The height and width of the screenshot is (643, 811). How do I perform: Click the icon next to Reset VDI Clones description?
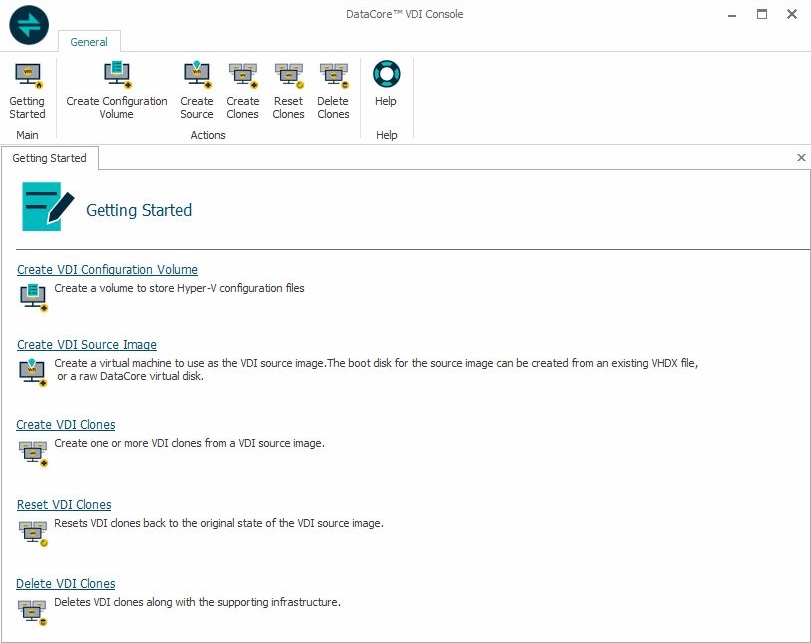pos(33,531)
